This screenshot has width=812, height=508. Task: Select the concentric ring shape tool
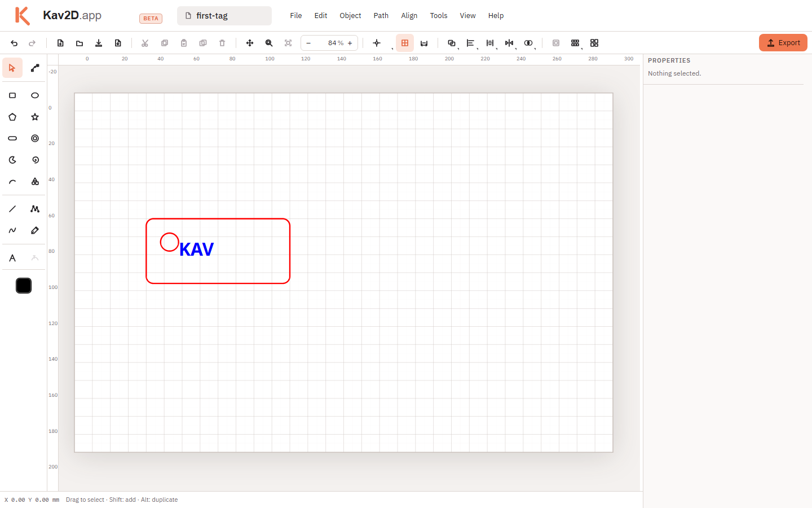(x=35, y=138)
